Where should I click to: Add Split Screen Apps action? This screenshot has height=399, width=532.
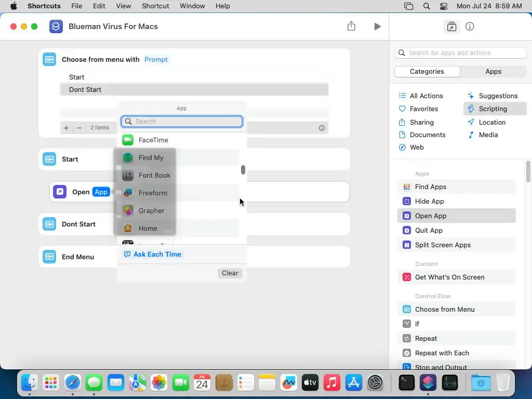coord(456,245)
